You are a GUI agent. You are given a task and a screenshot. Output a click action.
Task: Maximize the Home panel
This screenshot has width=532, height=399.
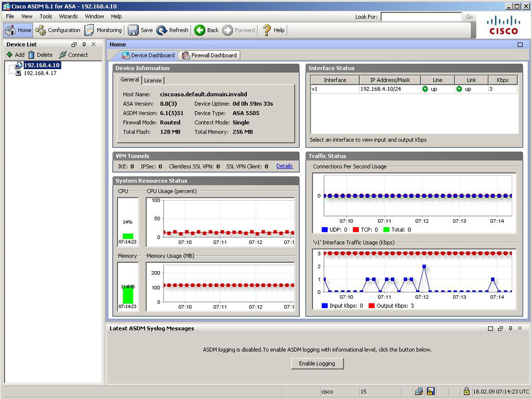[520, 45]
